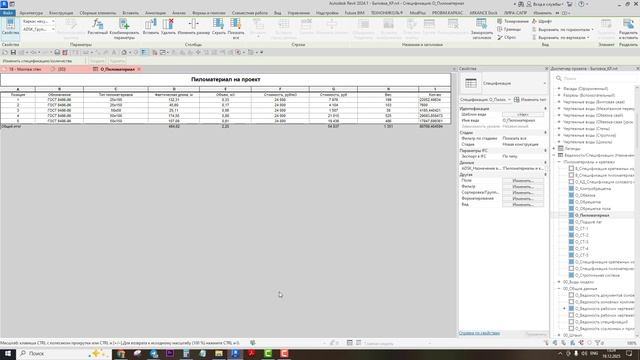Click the red Acrobat icon on taskbar
This screenshot has height=360, width=640.
coord(251,353)
